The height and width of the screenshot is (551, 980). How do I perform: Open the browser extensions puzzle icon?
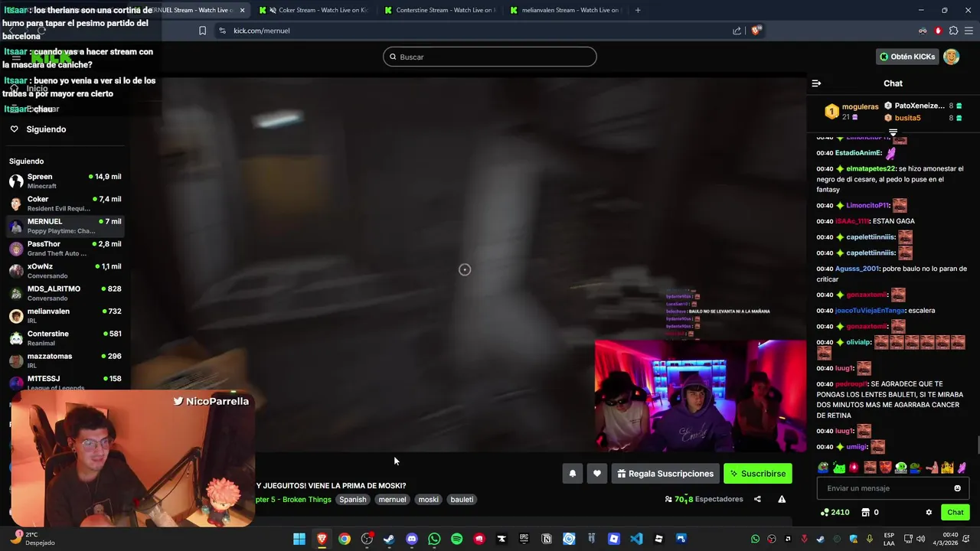point(953,31)
